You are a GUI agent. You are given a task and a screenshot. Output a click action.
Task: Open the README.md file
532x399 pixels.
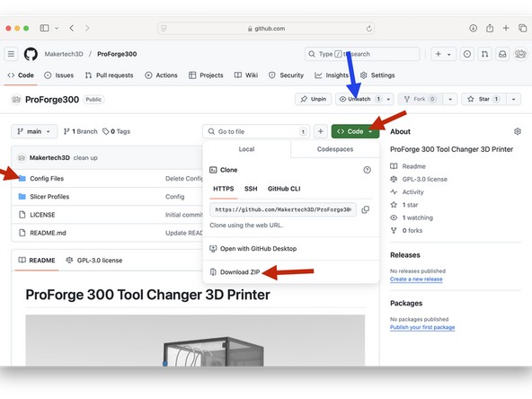[x=48, y=233]
